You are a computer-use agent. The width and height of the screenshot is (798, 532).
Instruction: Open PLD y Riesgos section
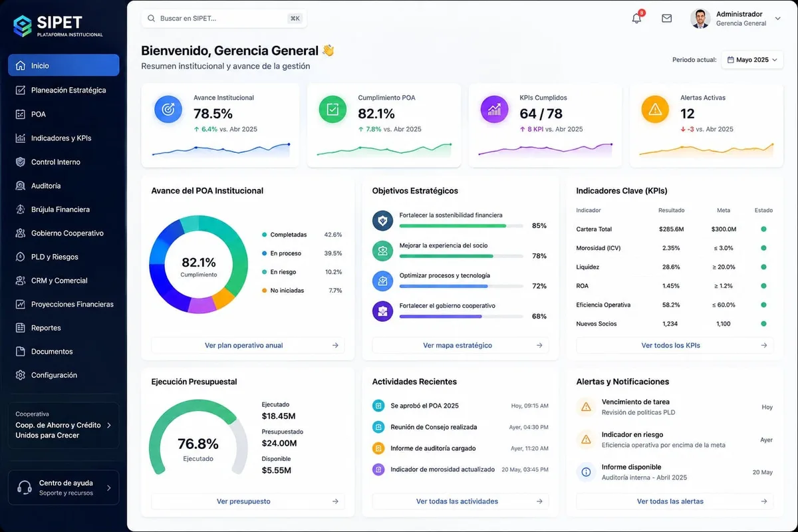pyautogui.click(x=64, y=257)
